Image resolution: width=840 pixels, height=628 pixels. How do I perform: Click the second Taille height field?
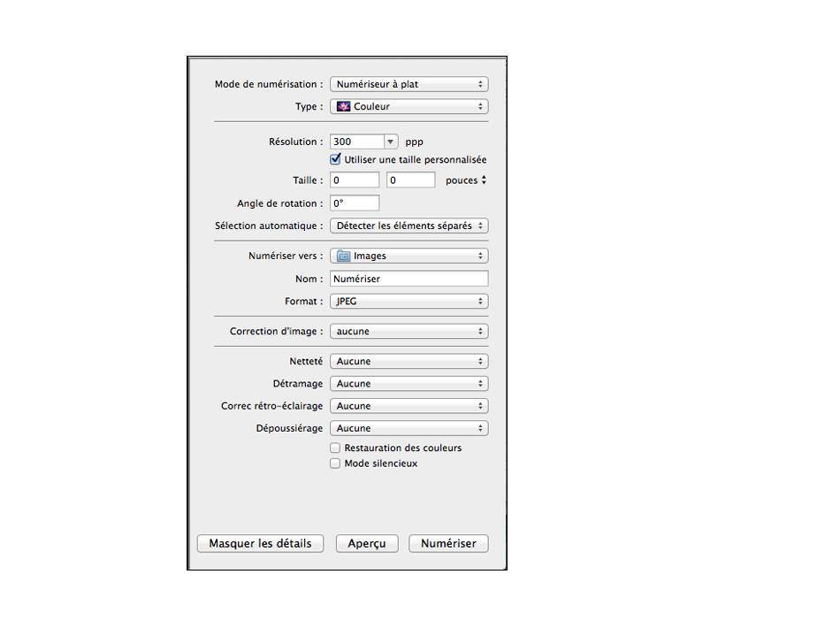tap(411, 180)
